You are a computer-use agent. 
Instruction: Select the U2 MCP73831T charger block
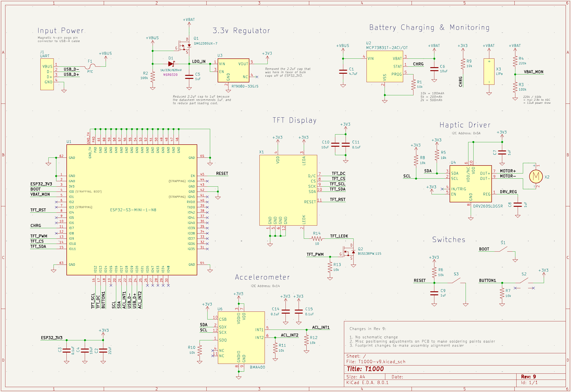(385, 66)
